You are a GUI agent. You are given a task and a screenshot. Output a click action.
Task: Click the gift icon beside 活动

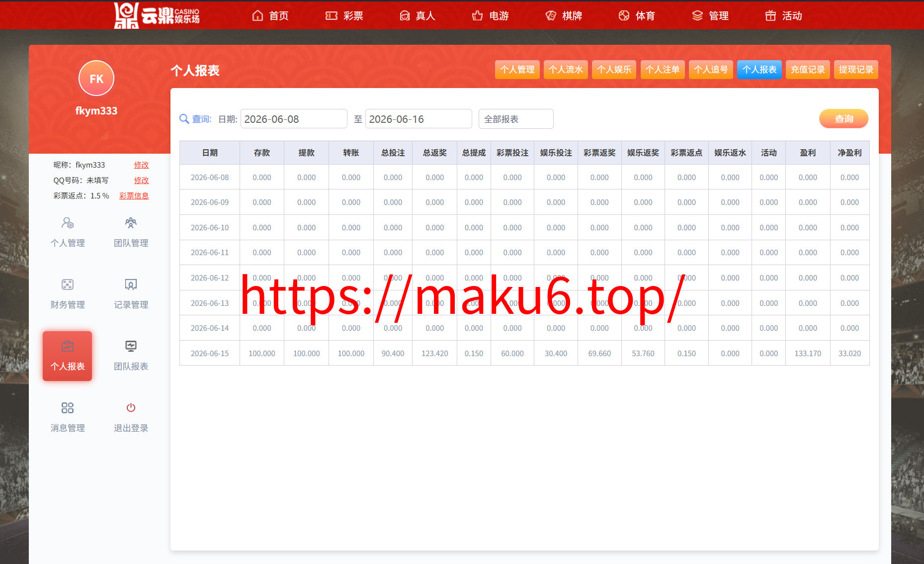pos(770,15)
